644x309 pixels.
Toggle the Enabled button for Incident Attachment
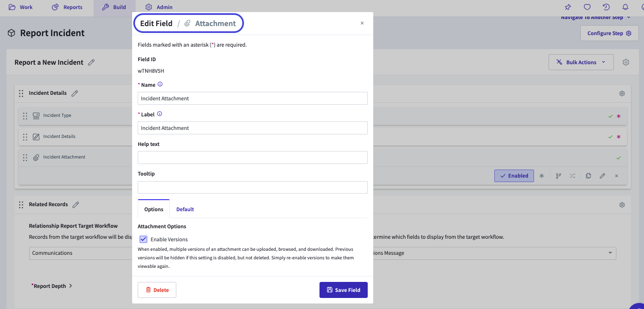point(514,176)
